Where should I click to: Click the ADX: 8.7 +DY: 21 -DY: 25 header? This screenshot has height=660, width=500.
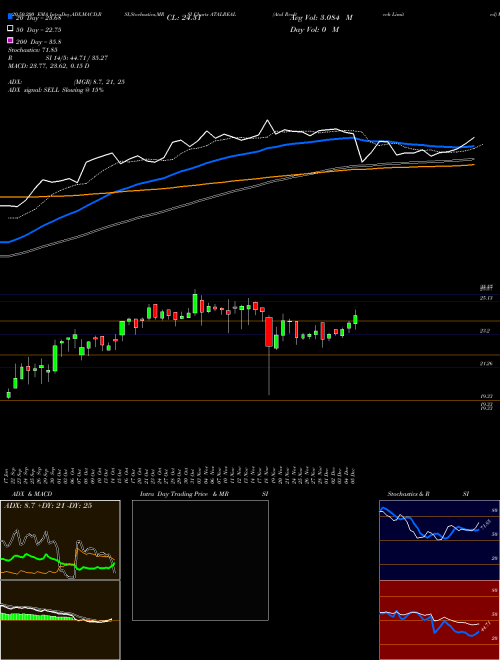48,506
